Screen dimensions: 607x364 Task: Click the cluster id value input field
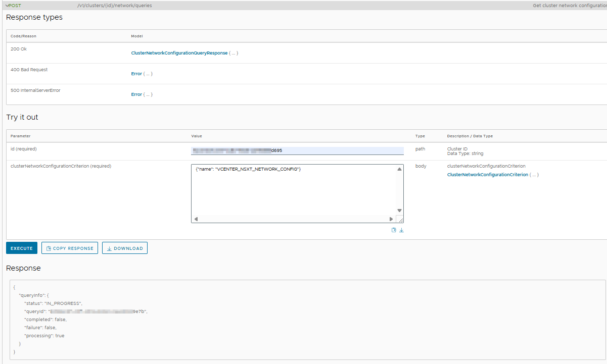point(297,150)
